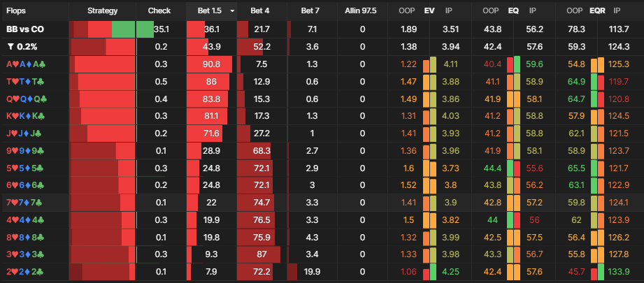This screenshot has width=644, height=283.
Task: Toggle OOP next to the EV header
Action: (406, 11)
